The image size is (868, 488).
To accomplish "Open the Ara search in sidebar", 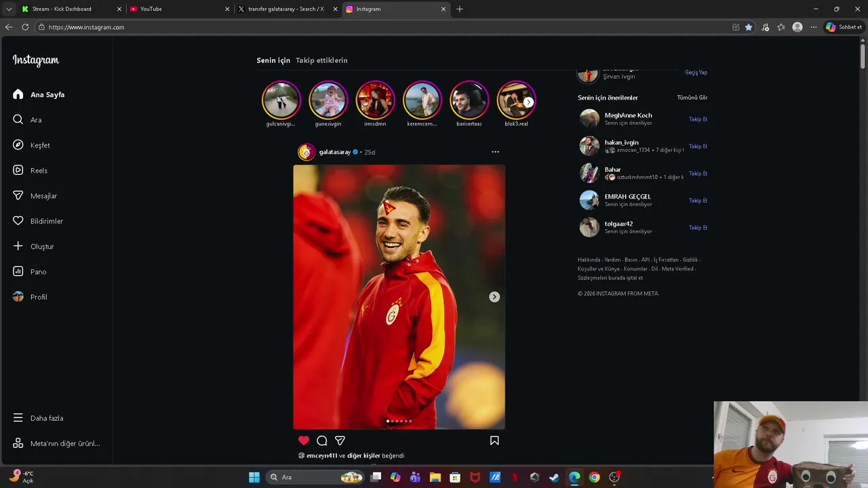I will coord(27,120).
